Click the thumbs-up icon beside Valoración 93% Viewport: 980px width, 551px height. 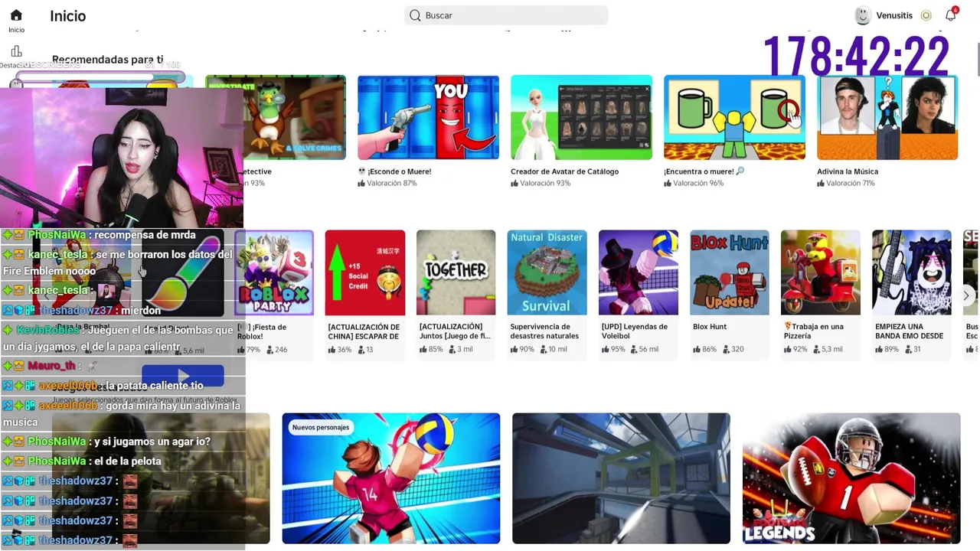pyautogui.click(x=515, y=184)
